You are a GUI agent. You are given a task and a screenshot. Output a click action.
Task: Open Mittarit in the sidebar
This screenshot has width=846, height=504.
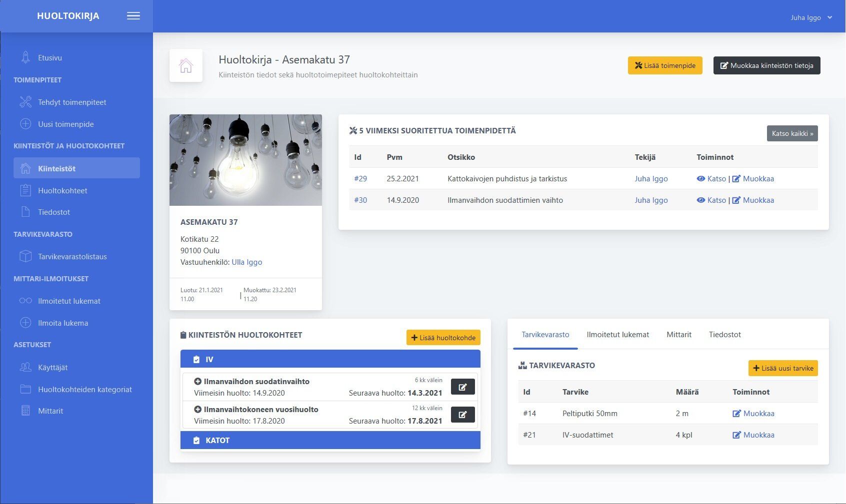coord(50,411)
